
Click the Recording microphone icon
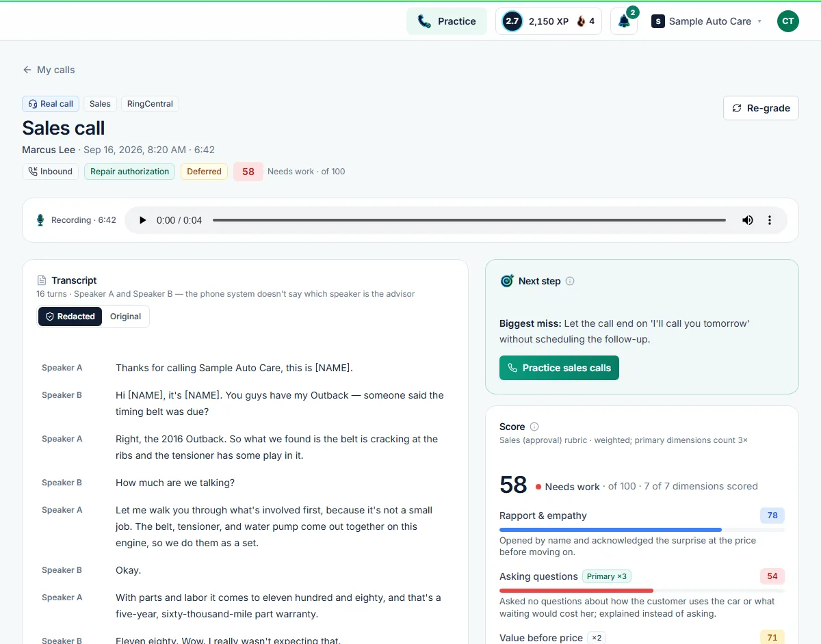pyautogui.click(x=40, y=220)
